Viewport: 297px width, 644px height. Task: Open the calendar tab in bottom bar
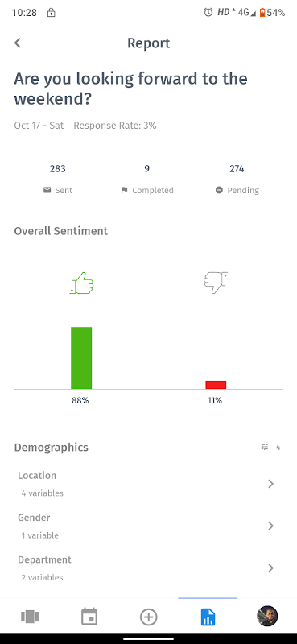pos(89,617)
